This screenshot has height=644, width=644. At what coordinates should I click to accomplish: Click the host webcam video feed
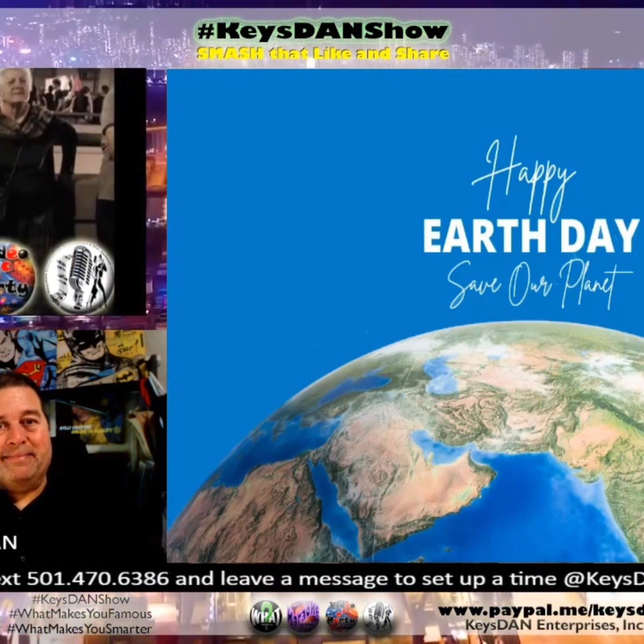(83, 447)
